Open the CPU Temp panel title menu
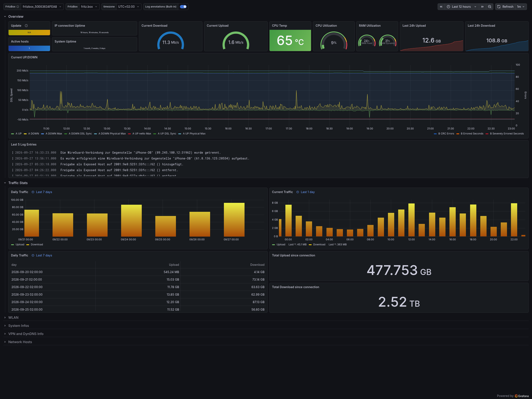The image size is (532, 399). pyautogui.click(x=280, y=26)
